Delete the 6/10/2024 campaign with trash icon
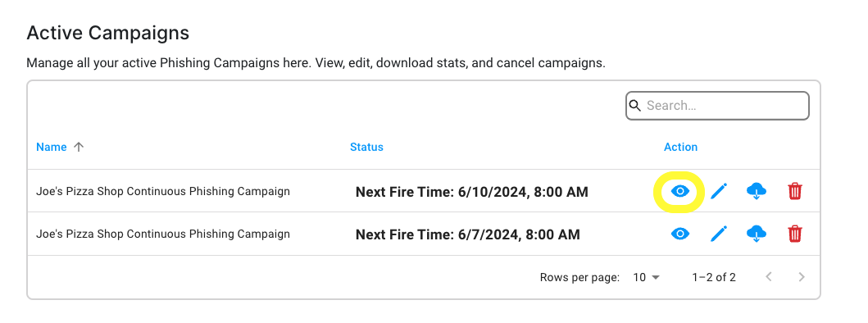Screen dimensions: 868x323 (795, 192)
